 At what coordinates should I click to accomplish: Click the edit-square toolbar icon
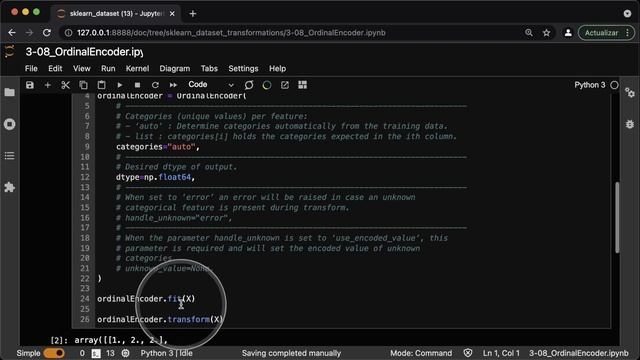(284, 85)
